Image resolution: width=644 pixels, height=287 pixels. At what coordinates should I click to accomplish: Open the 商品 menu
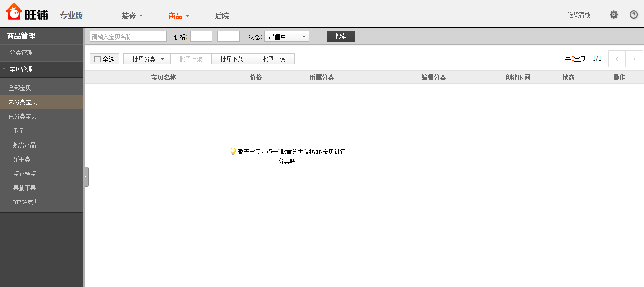[x=179, y=16]
